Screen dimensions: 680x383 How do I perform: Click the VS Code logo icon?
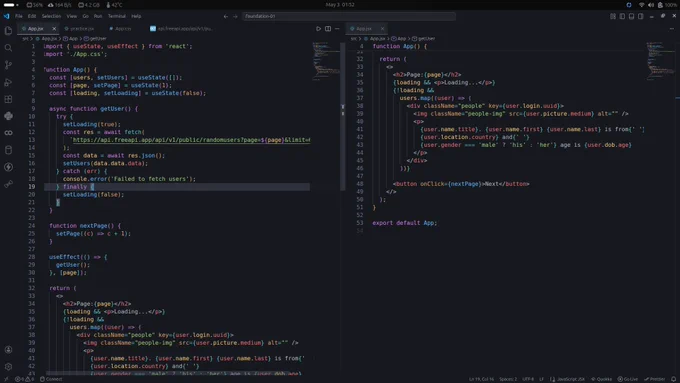[x=6, y=16]
